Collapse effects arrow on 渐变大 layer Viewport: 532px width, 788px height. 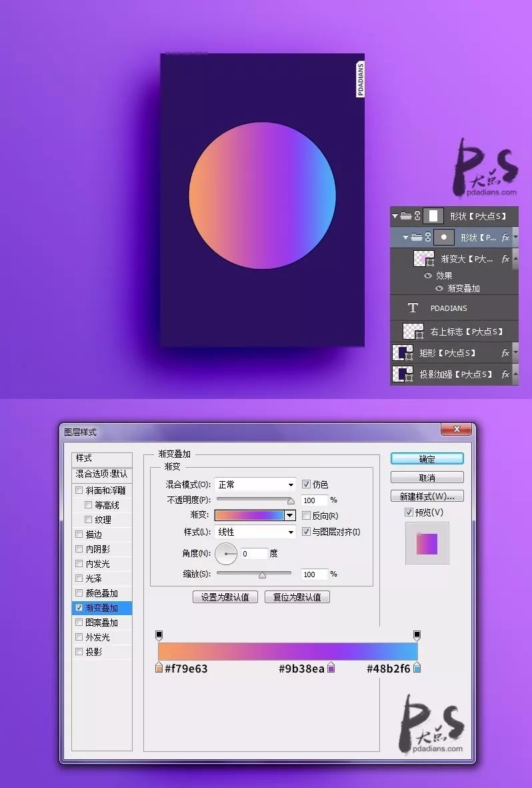pyautogui.click(x=515, y=260)
